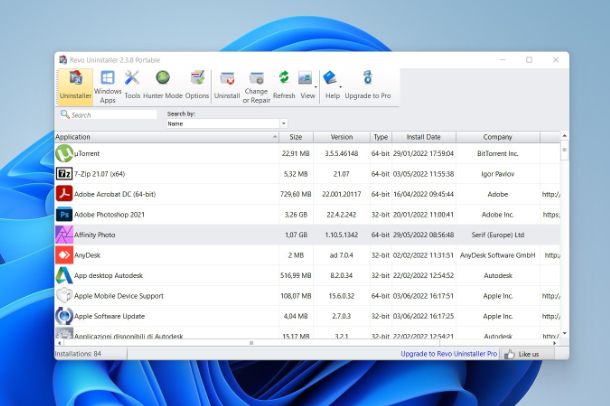This screenshot has width=610, height=406.
Task: Sort by the Version column header
Action: click(342, 137)
